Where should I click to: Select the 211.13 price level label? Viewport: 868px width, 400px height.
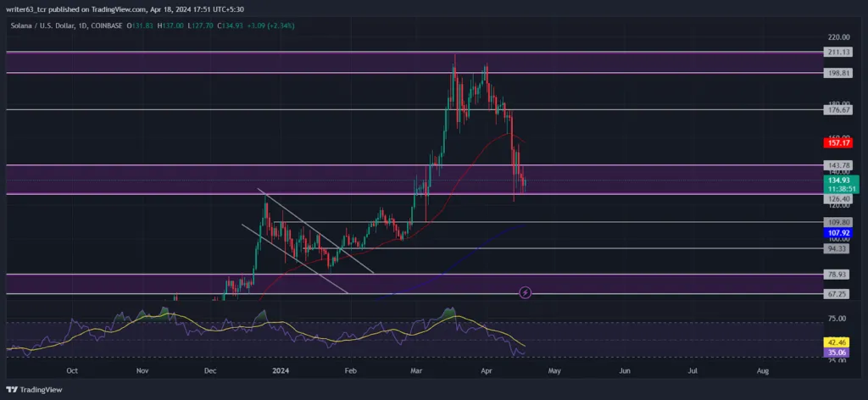pyautogui.click(x=837, y=52)
